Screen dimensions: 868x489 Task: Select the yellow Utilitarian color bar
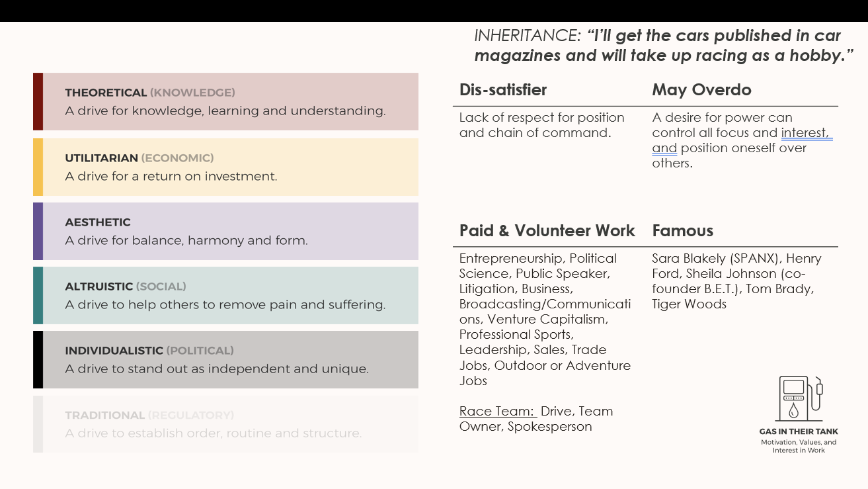[x=38, y=167]
